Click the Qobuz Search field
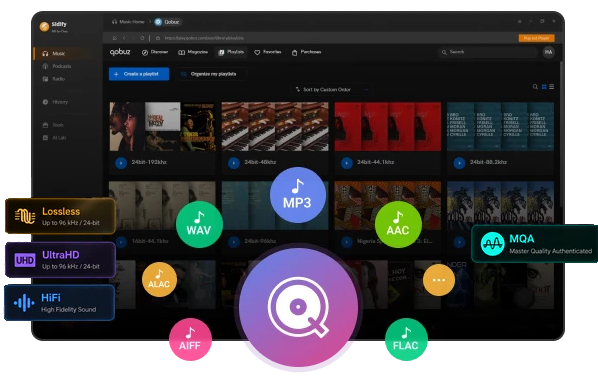This screenshot has width=598, height=378. [x=487, y=52]
